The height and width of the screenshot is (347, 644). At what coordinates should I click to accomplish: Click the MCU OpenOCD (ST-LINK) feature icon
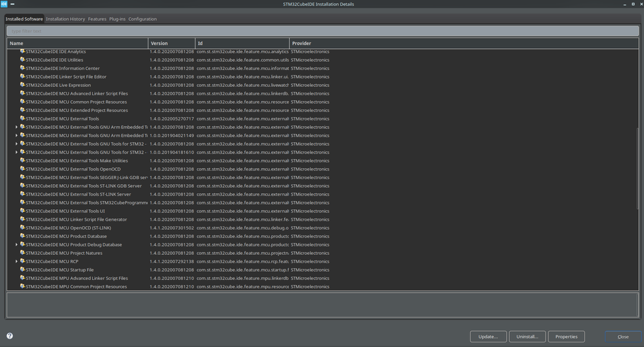(23, 228)
